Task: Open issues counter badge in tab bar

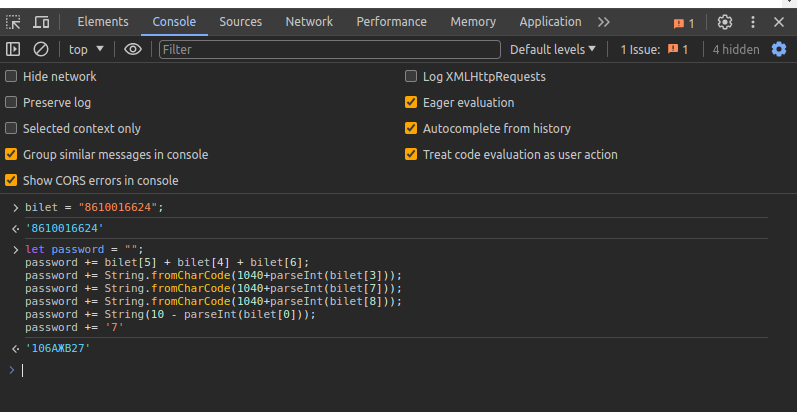Action: 684,23
